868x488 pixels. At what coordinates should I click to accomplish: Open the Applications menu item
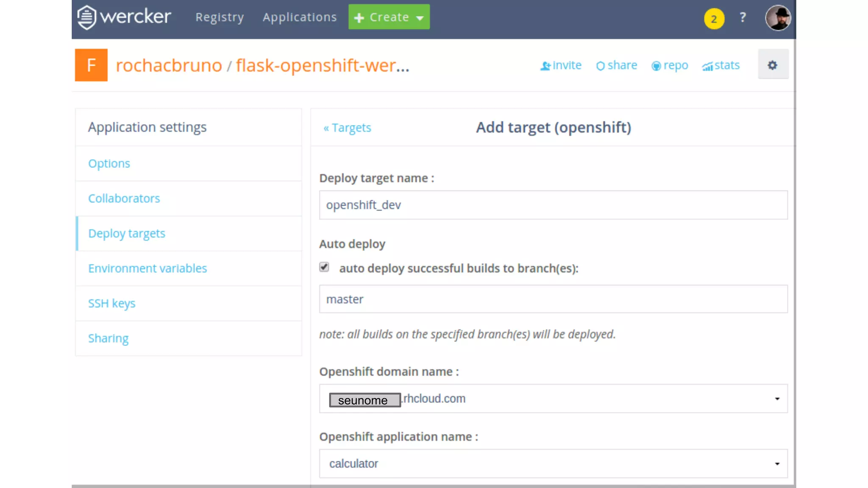(x=300, y=17)
